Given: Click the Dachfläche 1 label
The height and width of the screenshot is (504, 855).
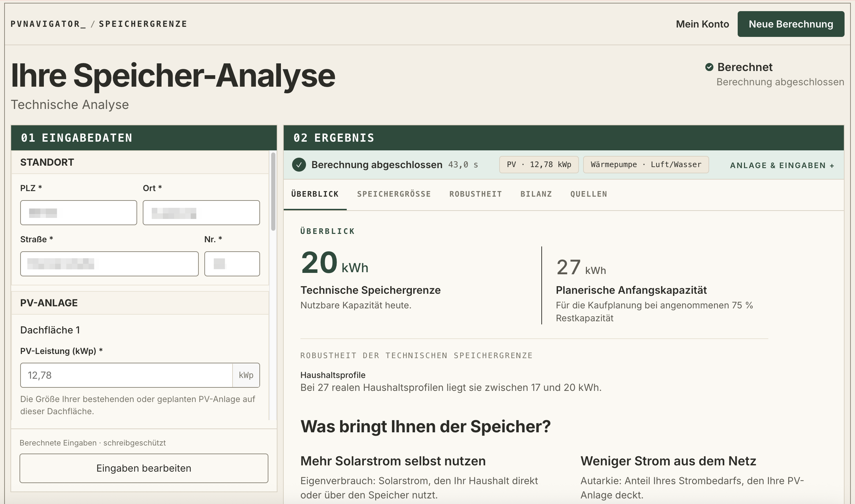Looking at the screenshot, I should (x=50, y=330).
